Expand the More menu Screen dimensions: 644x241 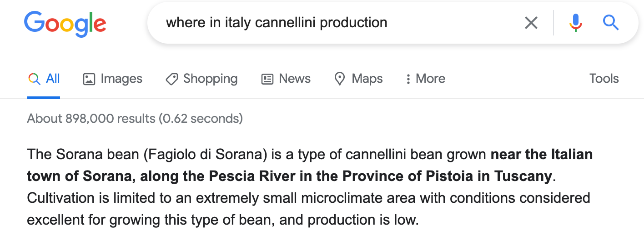pyautogui.click(x=430, y=79)
